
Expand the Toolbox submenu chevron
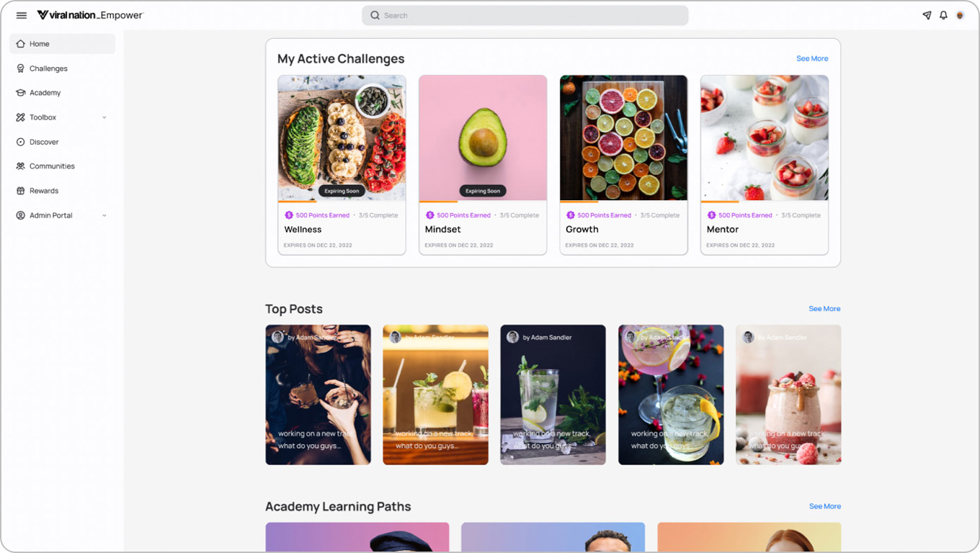tap(104, 117)
